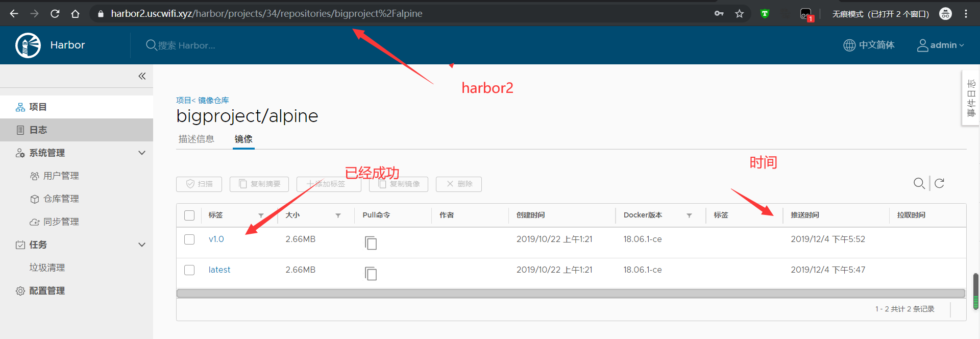
Task: Open 项目 in sidebar
Action: [x=77, y=107]
